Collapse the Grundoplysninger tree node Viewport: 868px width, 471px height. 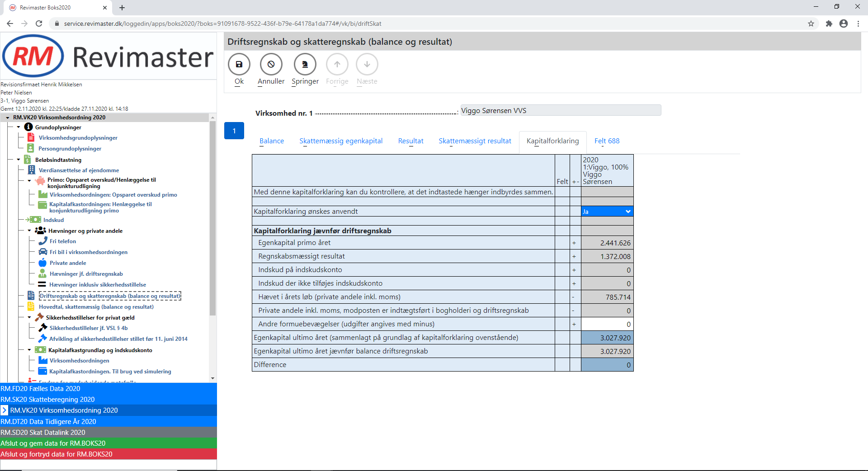click(x=19, y=127)
